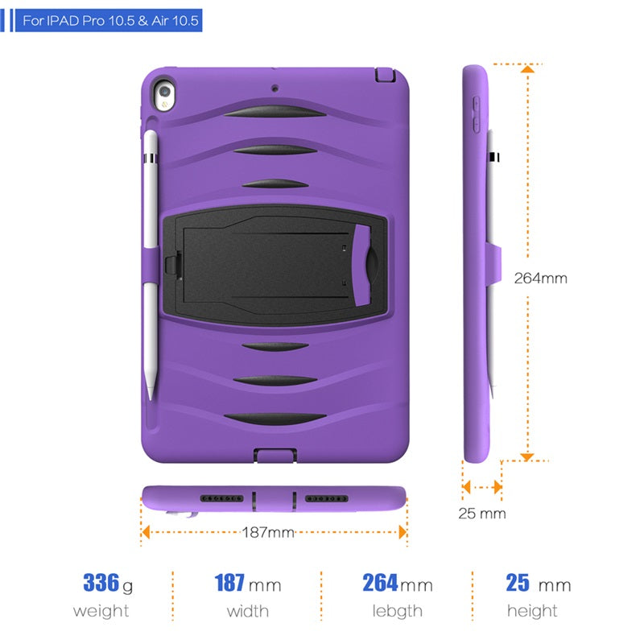The image size is (644, 644).
Task: Click the rear camera lens cutout
Action: click(165, 95)
